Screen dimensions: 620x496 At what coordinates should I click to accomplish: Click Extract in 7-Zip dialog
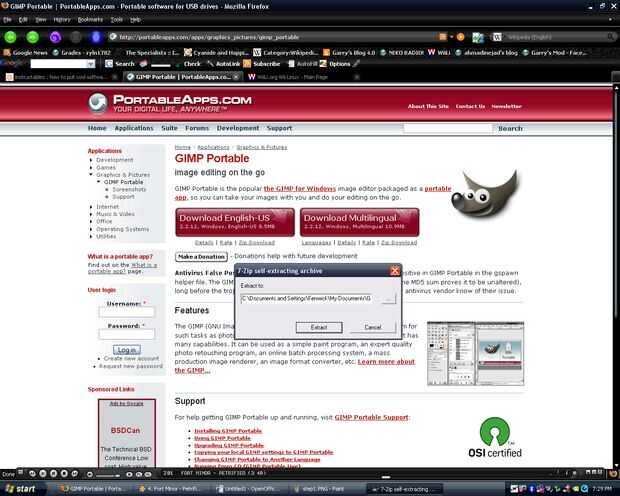tap(319, 327)
